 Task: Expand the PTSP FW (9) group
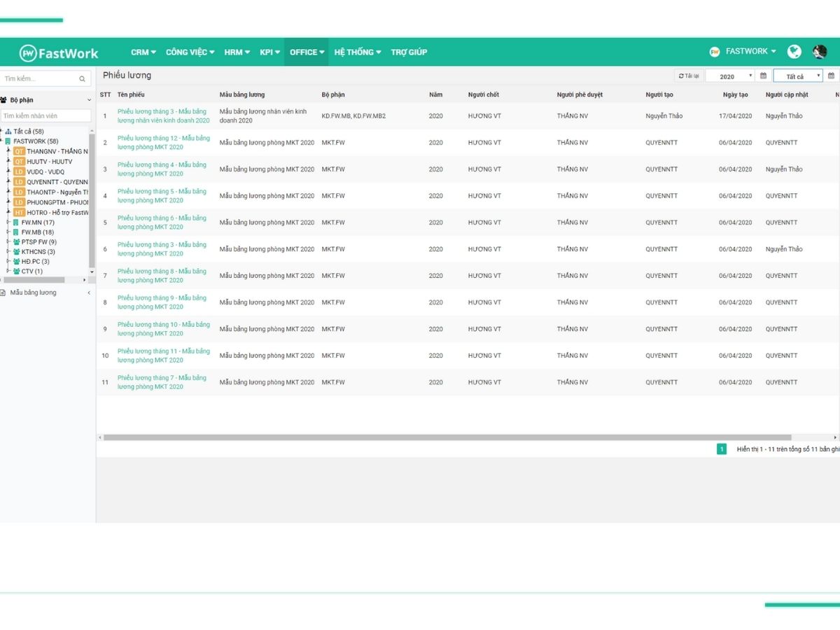click(8, 242)
